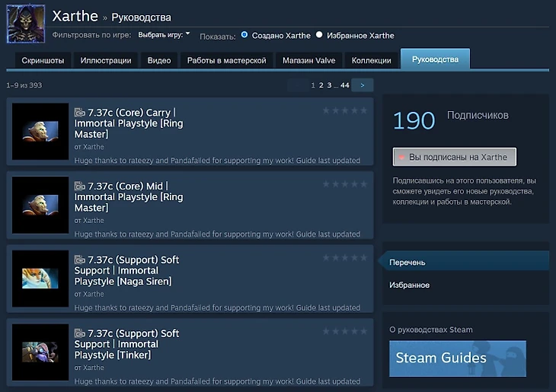
Task: Select 'Перечень' in sidebar
Action: pos(464,263)
